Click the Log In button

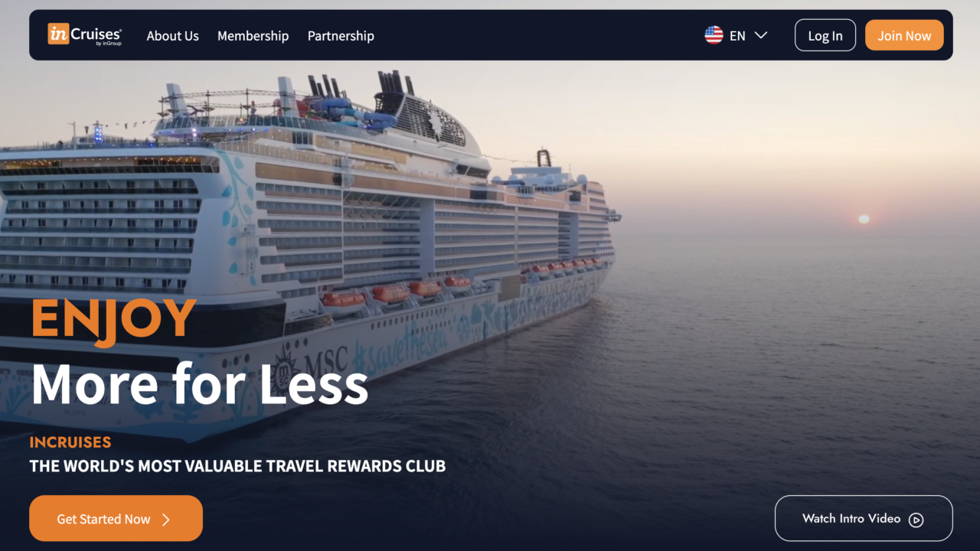point(825,35)
